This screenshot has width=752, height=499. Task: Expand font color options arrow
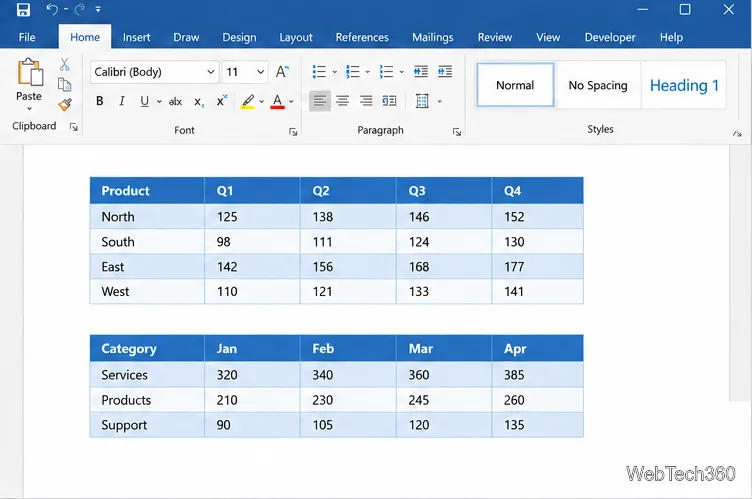[x=291, y=101]
